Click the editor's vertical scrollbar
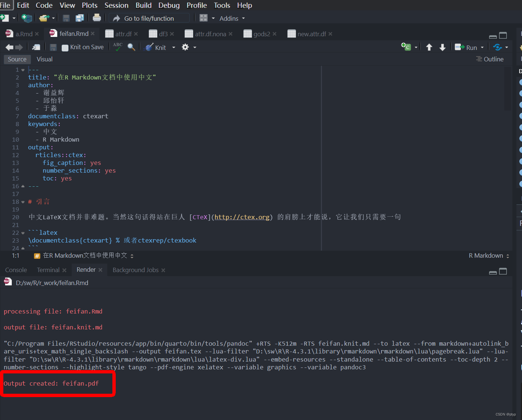 coord(508,89)
